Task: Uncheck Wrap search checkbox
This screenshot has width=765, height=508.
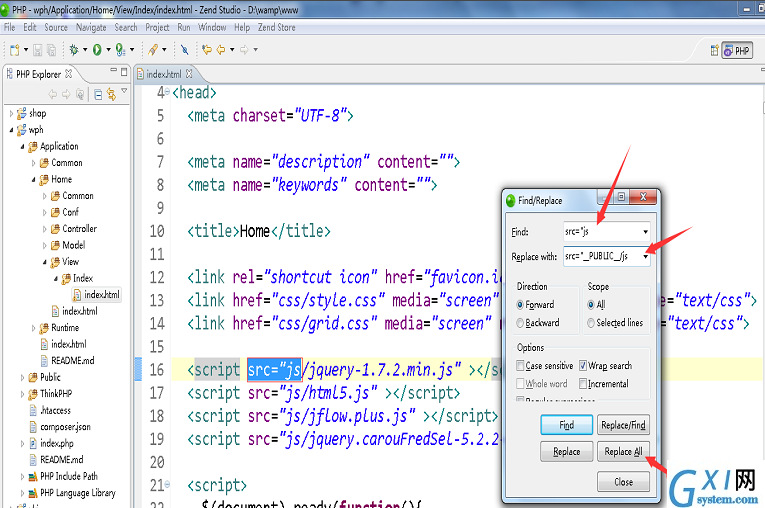Action: coord(583,366)
